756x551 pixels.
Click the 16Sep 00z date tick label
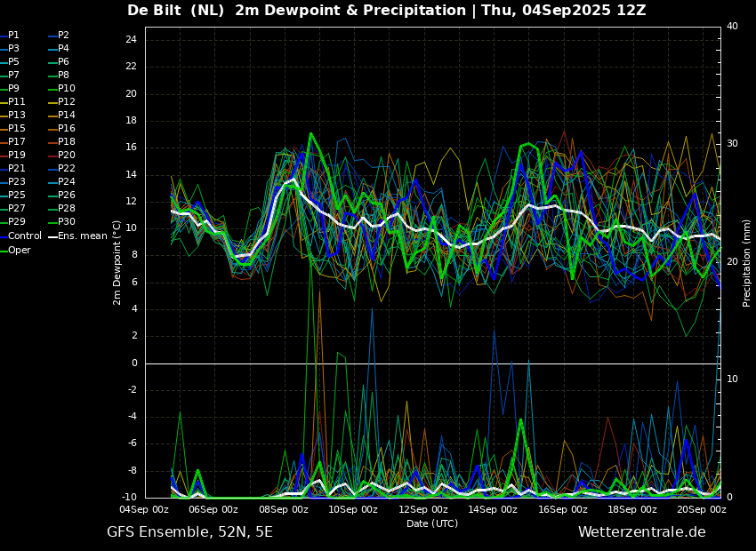pos(563,509)
